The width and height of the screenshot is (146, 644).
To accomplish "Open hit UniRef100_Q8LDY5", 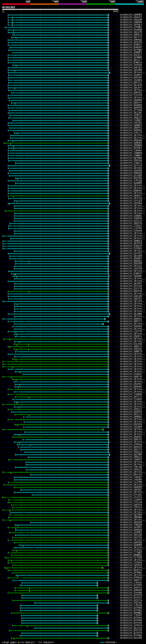I will pos(131,32).
